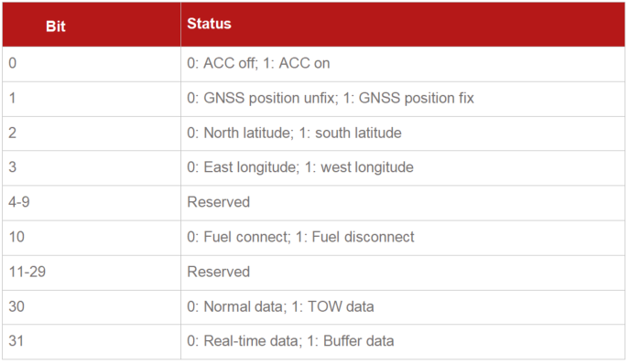Click the Fuel connect status cell
Screen dimensions: 630x364
click(x=403, y=238)
